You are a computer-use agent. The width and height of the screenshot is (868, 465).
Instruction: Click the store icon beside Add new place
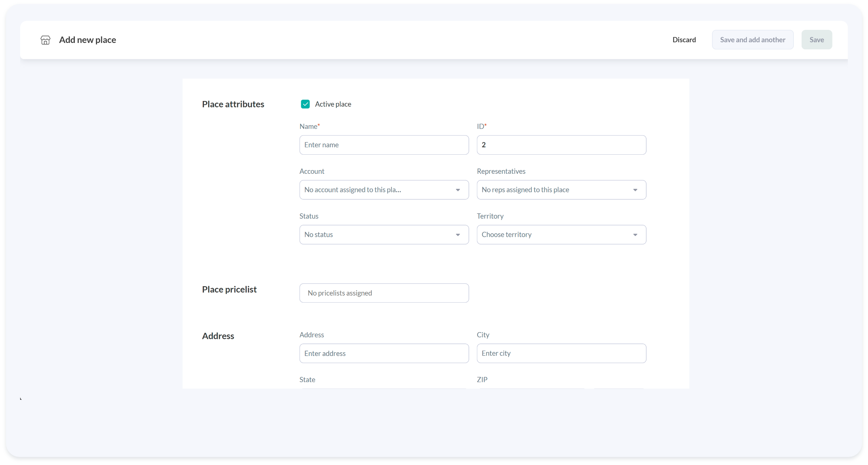click(46, 40)
